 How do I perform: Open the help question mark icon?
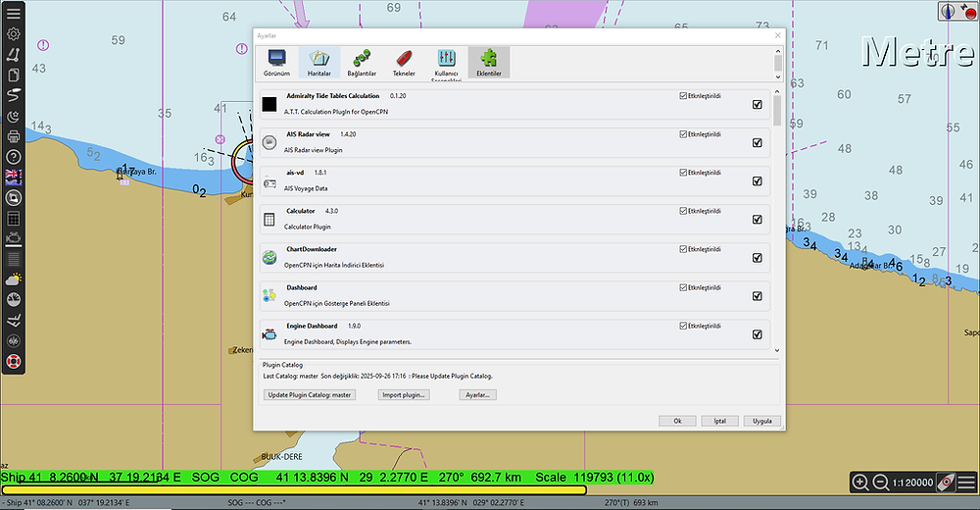tap(13, 157)
